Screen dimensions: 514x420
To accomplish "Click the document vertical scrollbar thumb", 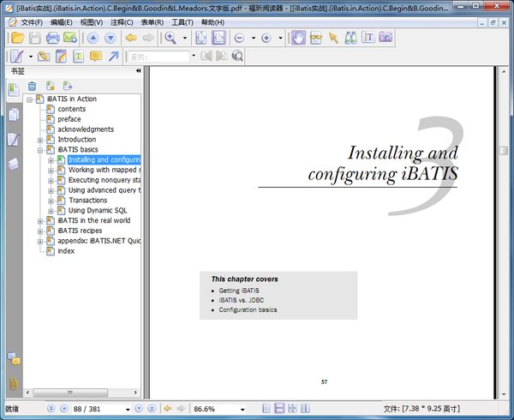I will 504,151.
